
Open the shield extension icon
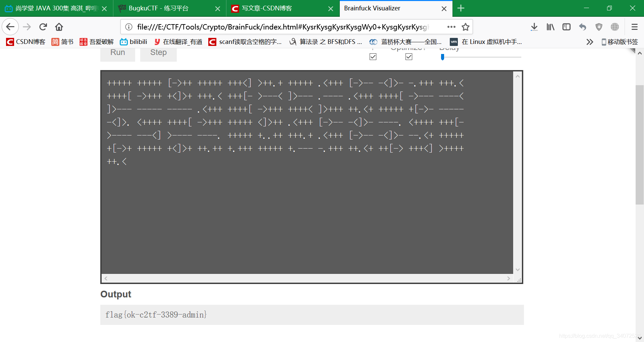coord(599,27)
